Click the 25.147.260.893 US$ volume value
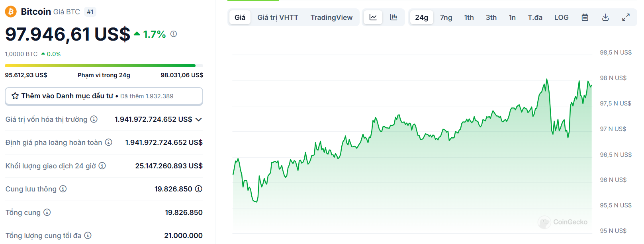 point(169,166)
